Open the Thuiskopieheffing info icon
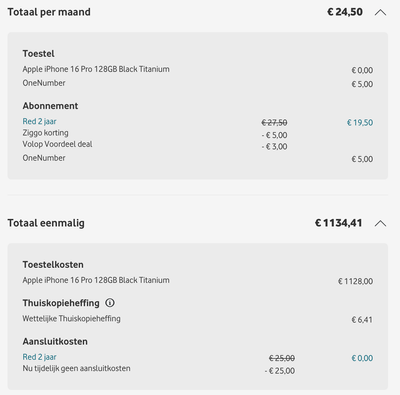 (110, 303)
